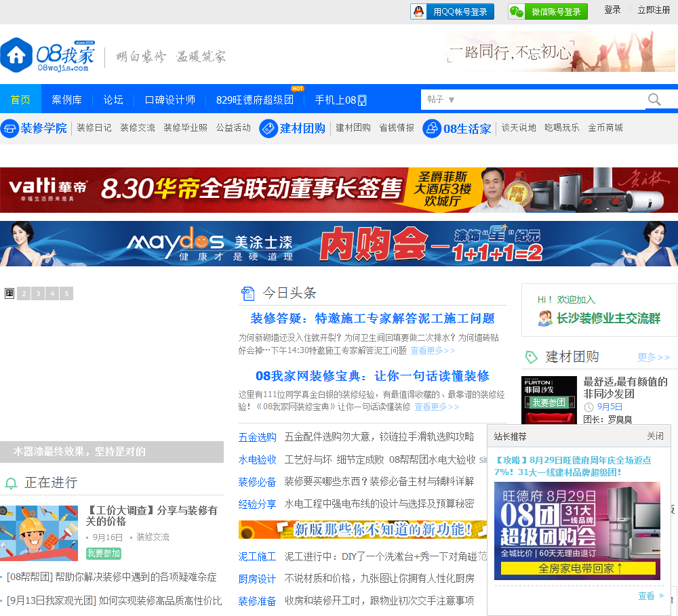Click the 08我家 house logo icon

point(16,55)
